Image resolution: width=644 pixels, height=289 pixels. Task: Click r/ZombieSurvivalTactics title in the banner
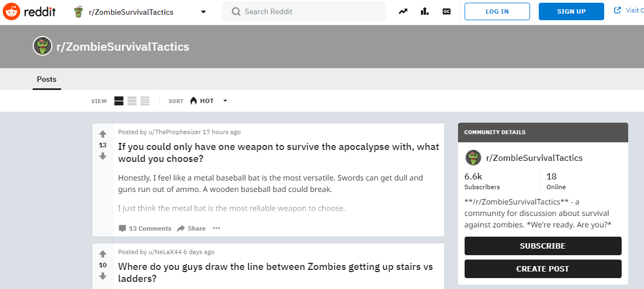[123, 46]
